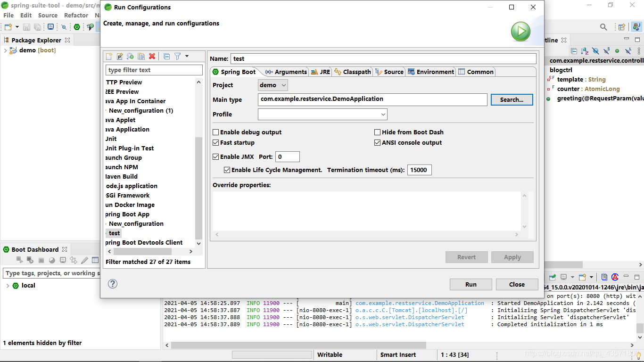Click the configuration Name field
This screenshot has height=362, width=644.
coord(383,59)
